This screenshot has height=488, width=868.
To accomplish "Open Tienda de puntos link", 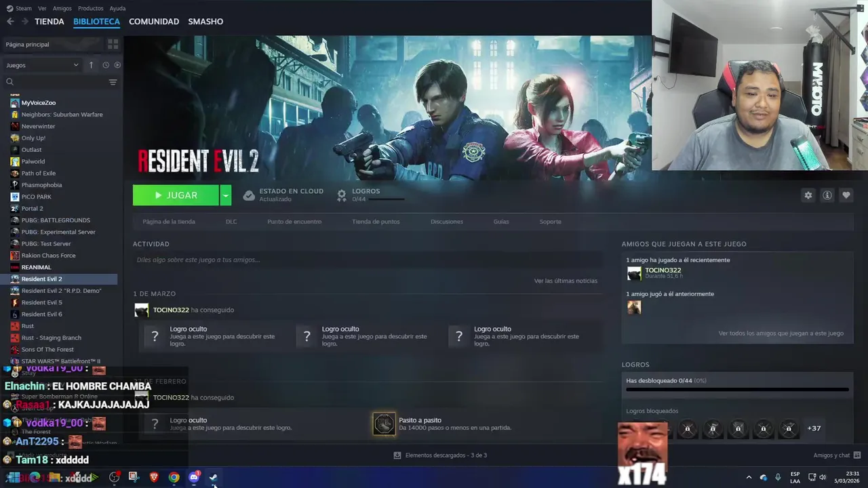I will coord(376,222).
